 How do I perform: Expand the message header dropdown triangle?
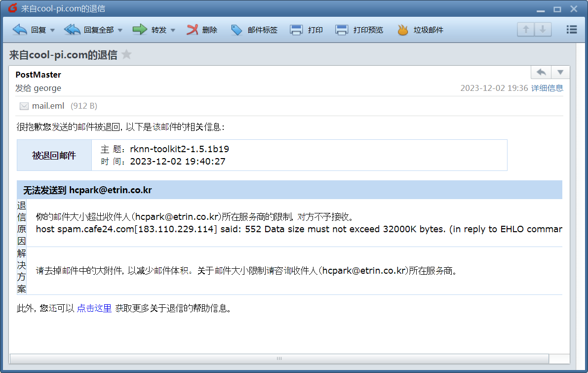pyautogui.click(x=560, y=72)
